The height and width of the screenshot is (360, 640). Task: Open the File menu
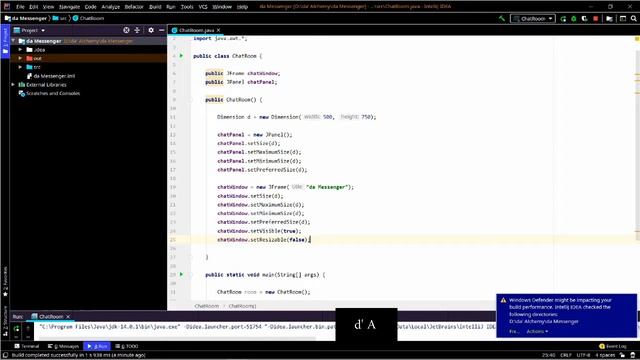click(20, 7)
